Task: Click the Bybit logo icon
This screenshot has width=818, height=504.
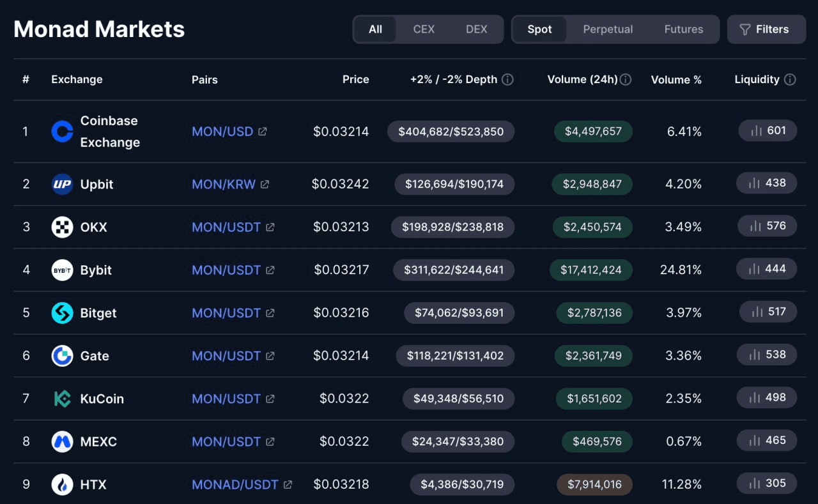Action: tap(62, 270)
